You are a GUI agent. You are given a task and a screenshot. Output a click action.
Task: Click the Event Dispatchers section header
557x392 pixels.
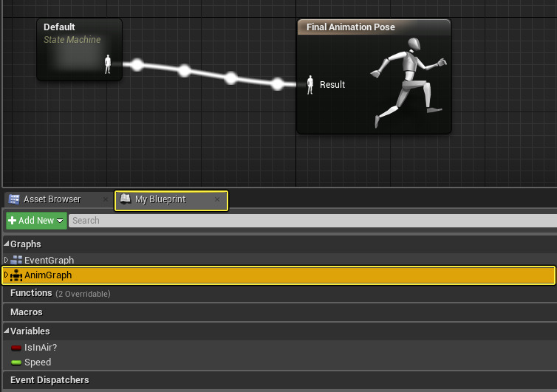click(x=280, y=380)
